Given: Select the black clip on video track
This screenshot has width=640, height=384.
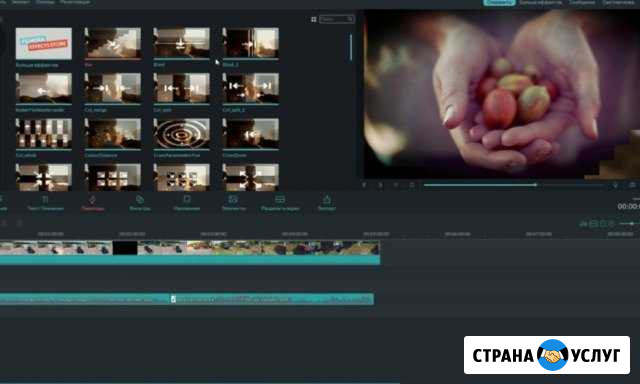Looking at the screenshot, I should (x=125, y=248).
